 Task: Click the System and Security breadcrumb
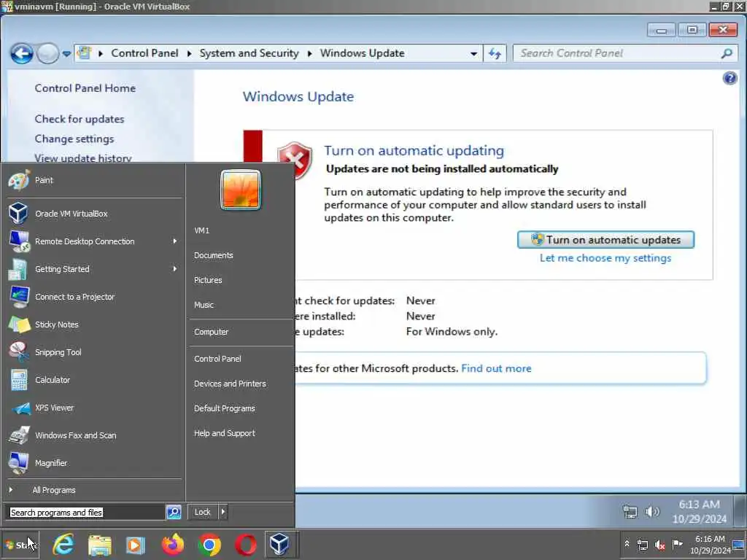tap(249, 53)
